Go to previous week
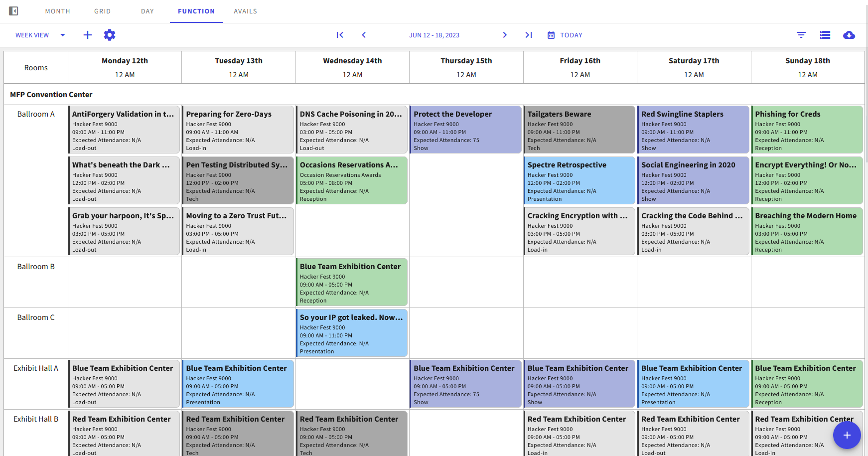The width and height of the screenshot is (868, 456). point(364,35)
